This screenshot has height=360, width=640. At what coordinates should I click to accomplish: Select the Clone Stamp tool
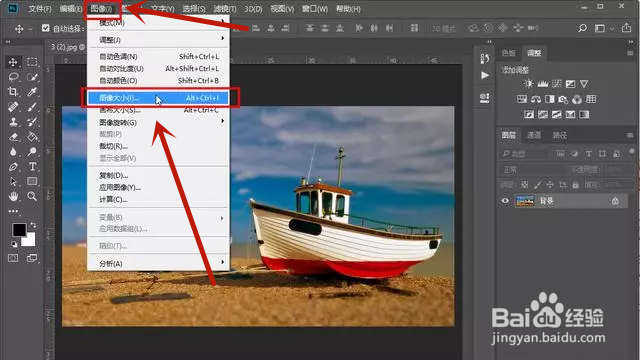[13, 122]
